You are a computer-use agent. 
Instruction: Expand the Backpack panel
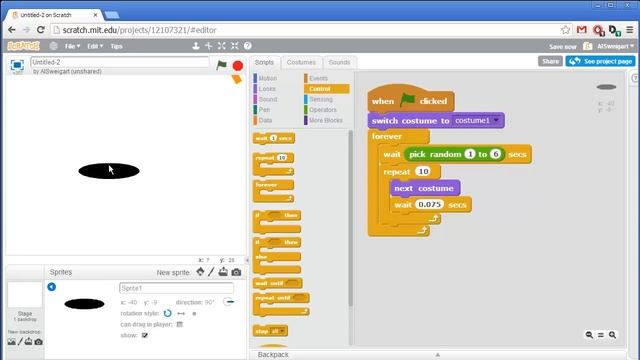(438, 355)
